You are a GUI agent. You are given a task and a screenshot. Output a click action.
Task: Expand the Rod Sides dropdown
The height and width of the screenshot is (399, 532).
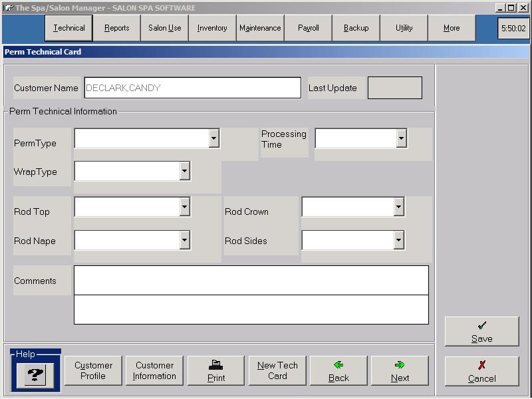coord(398,240)
